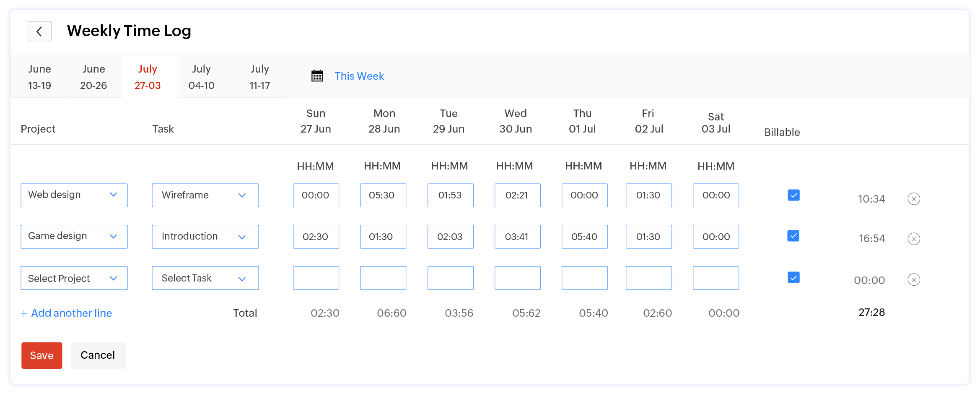Expand the Wireframe task dropdown
The image size is (980, 399).
coord(205,195)
